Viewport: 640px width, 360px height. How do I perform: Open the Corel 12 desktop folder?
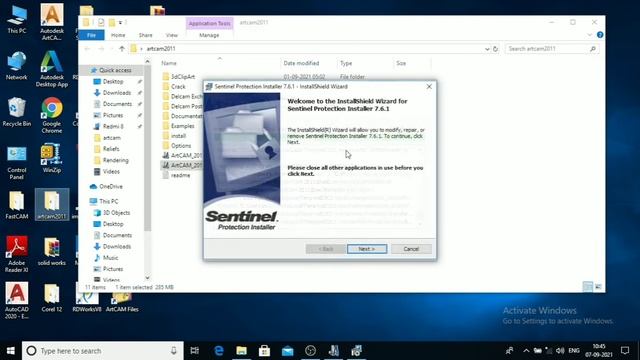point(52,298)
